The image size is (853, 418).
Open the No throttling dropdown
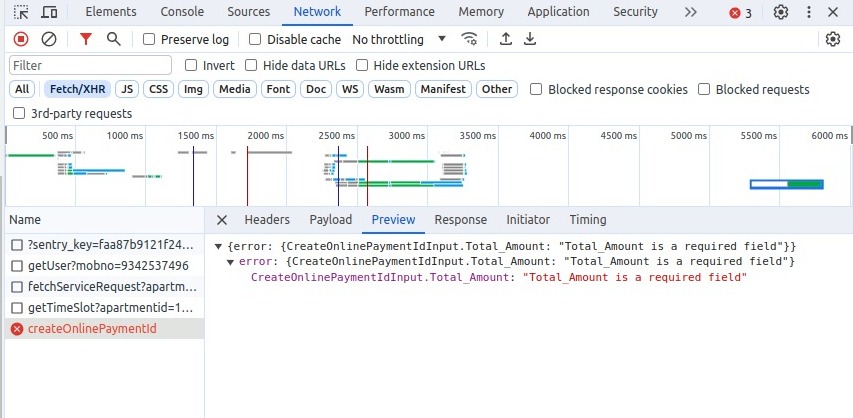pyautogui.click(x=400, y=40)
